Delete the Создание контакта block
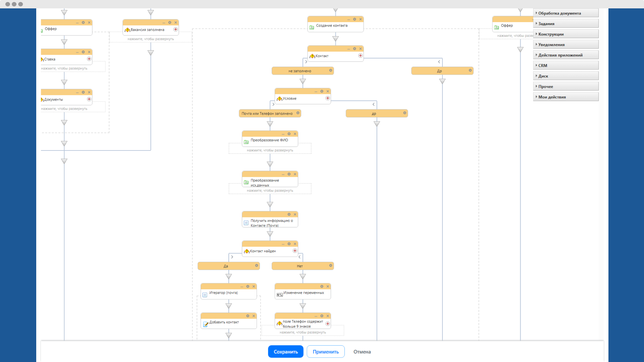644x362 pixels. [x=361, y=19]
